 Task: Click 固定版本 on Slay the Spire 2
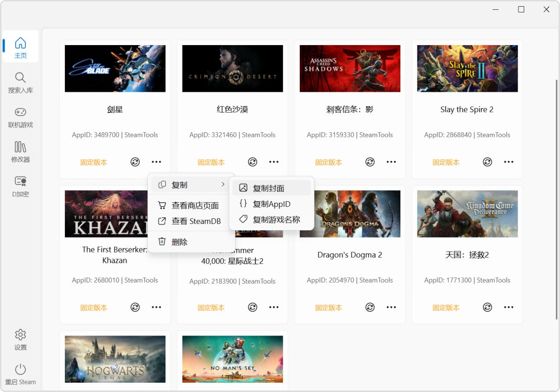pyautogui.click(x=446, y=162)
